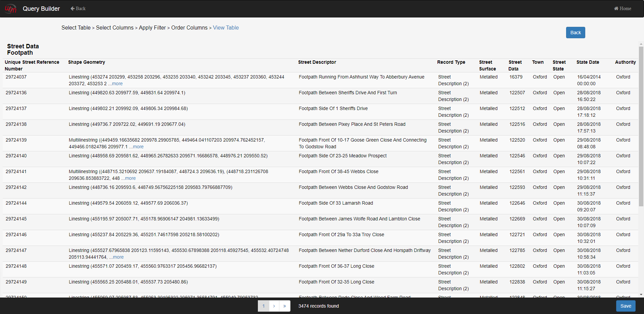Screen dimensions: 644x314
Task: Switch to Apply Filter step
Action: (152, 28)
